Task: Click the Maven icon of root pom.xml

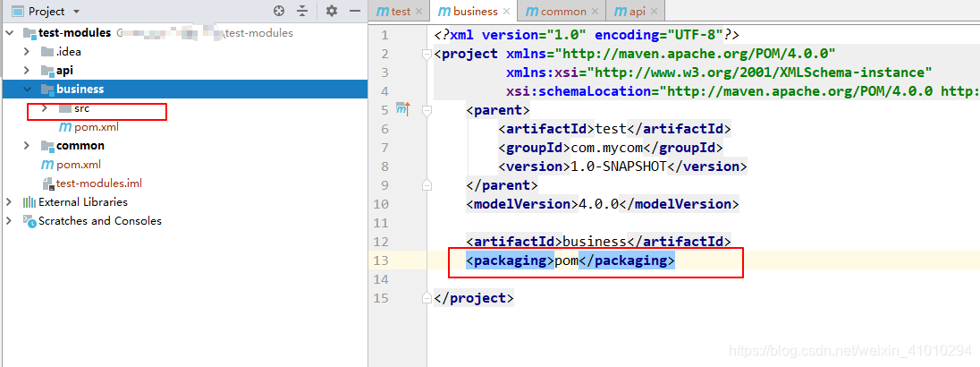Action: (46, 165)
